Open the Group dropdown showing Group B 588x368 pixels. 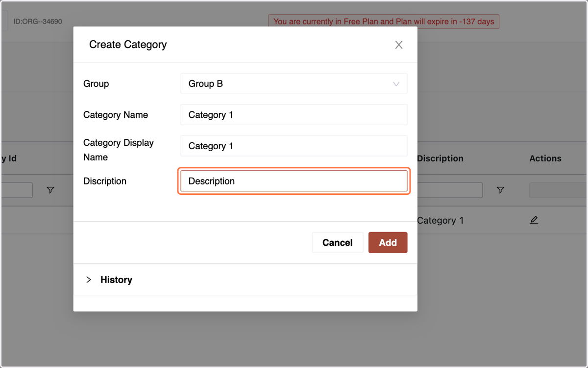(294, 83)
